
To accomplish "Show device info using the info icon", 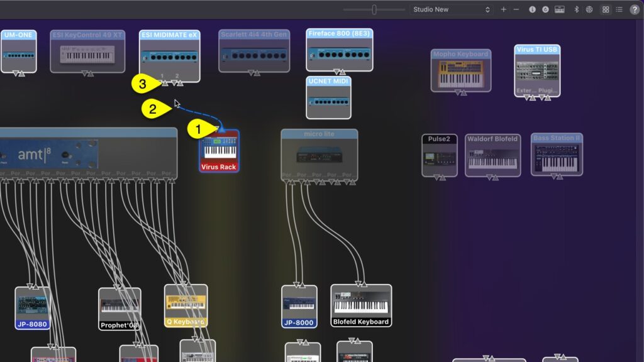I will [x=533, y=9].
